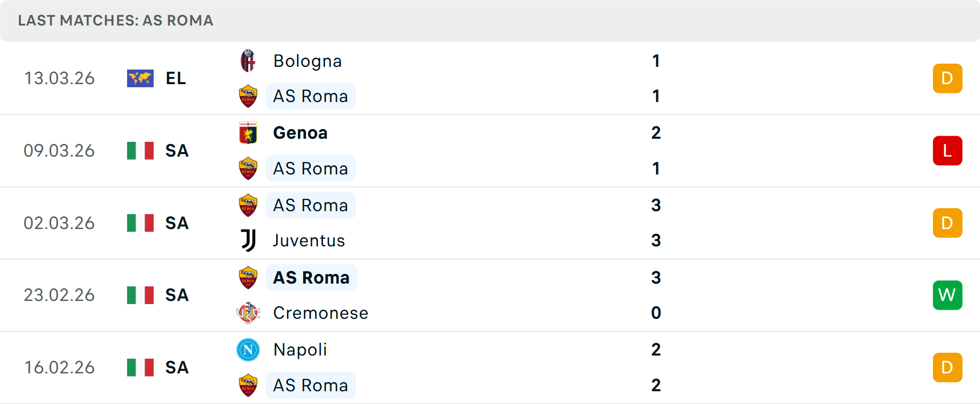Toggle the W win badge for Cremonese match
Viewport: 980px width, 404px height.
(x=947, y=295)
